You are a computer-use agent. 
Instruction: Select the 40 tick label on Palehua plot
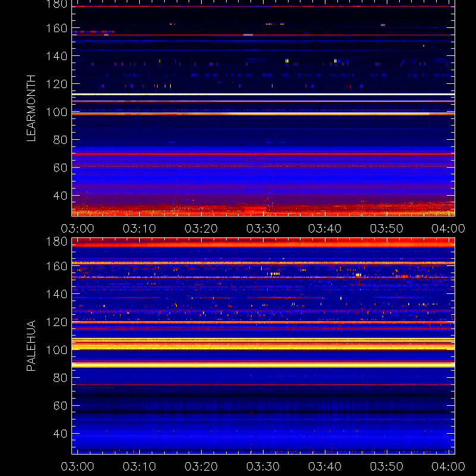coord(60,434)
